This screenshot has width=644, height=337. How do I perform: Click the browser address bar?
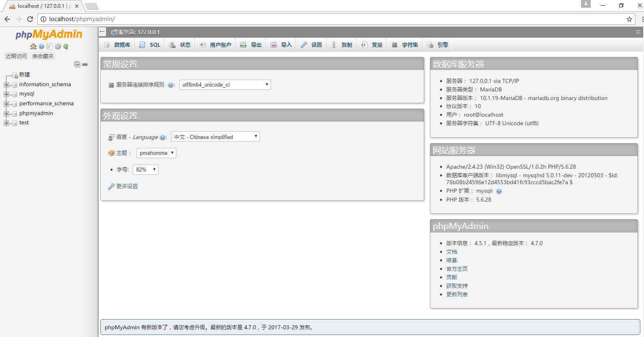point(337,19)
